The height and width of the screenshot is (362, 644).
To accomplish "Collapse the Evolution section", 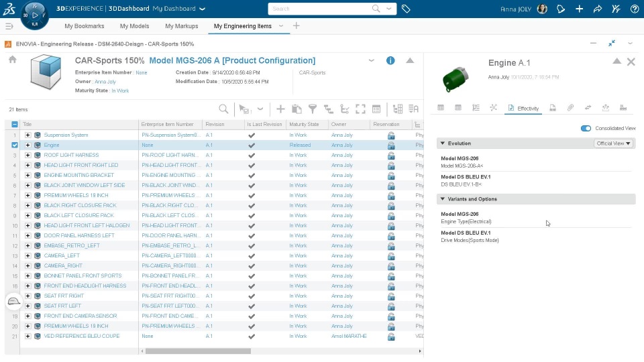I will point(442,143).
